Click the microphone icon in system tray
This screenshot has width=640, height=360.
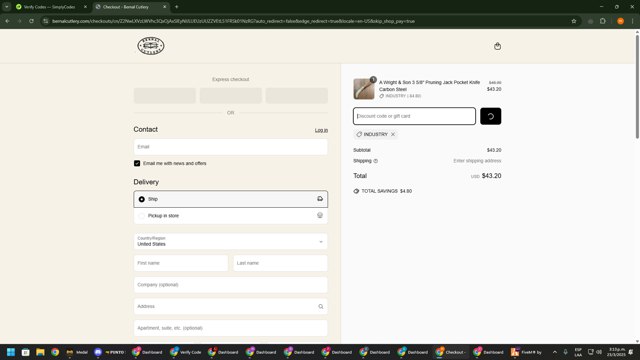pos(566,352)
